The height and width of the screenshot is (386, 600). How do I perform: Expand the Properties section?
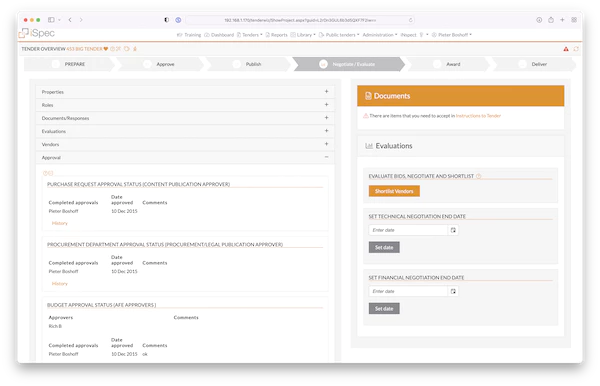click(185, 92)
